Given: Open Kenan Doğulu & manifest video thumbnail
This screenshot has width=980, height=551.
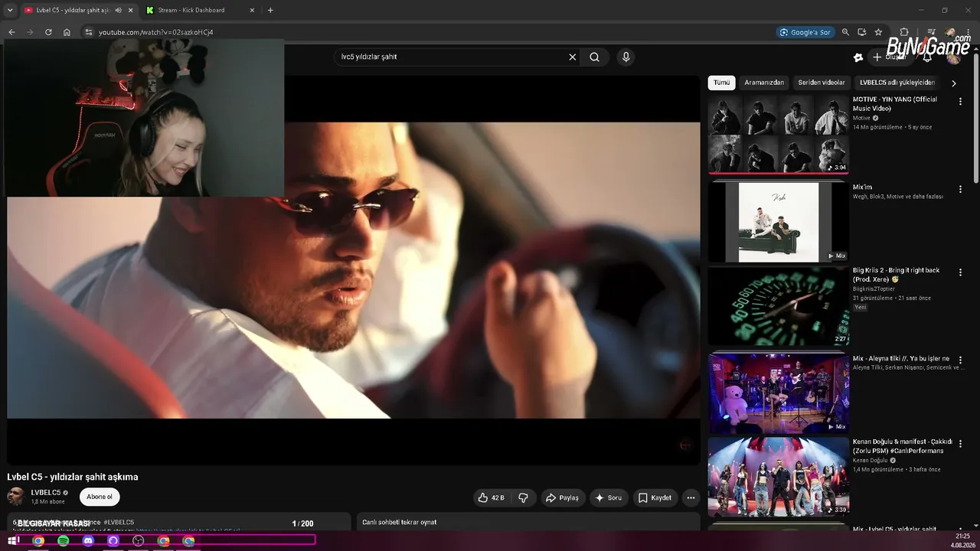Looking at the screenshot, I should tap(779, 478).
